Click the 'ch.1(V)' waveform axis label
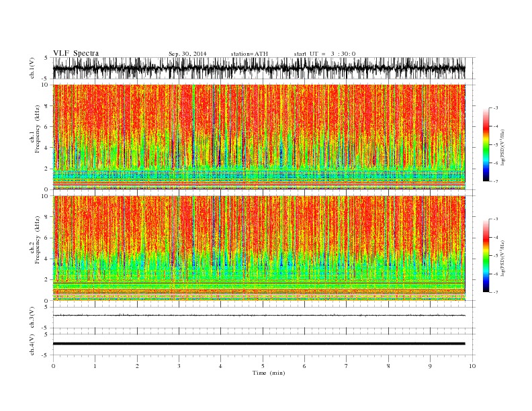Image resolution: width=532 pixels, height=411 pixels. 32,68
